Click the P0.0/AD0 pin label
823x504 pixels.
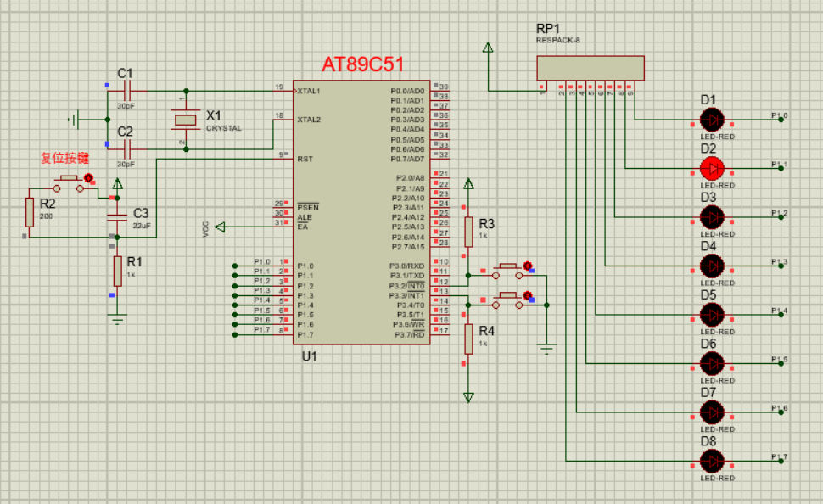pyautogui.click(x=407, y=91)
